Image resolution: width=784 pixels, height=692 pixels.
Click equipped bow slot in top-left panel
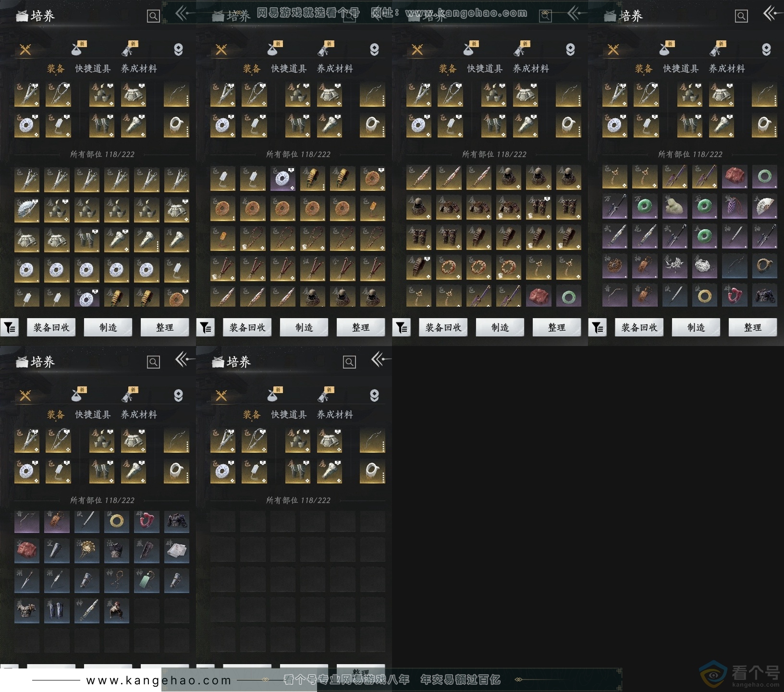click(x=176, y=94)
